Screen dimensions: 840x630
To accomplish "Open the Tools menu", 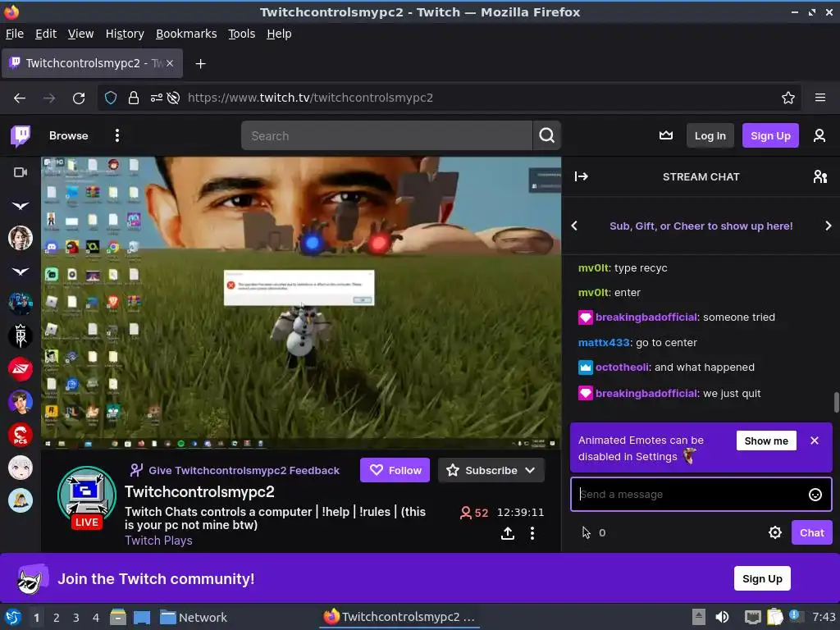I will pos(242,34).
